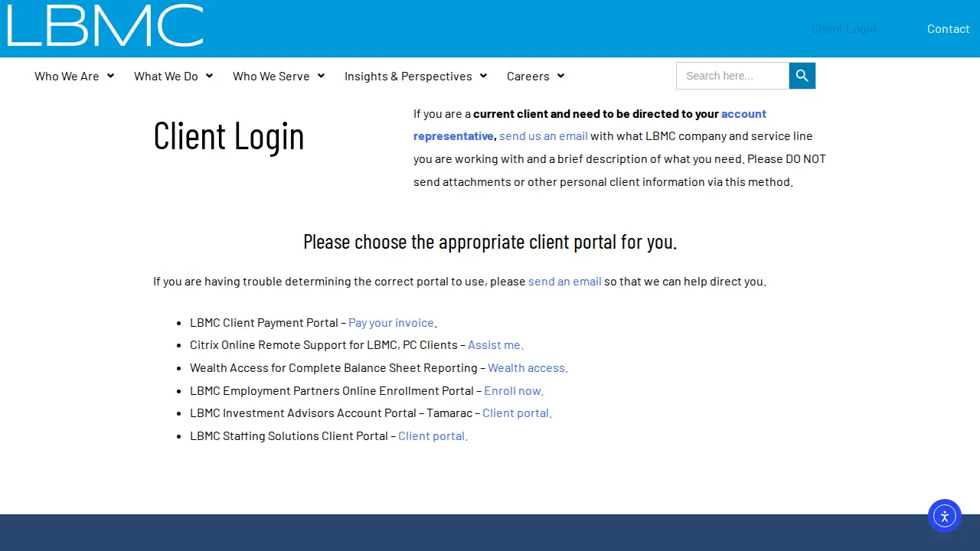Click the 'LBMC Client Payment Portal' text
980x551 pixels.
coord(264,323)
